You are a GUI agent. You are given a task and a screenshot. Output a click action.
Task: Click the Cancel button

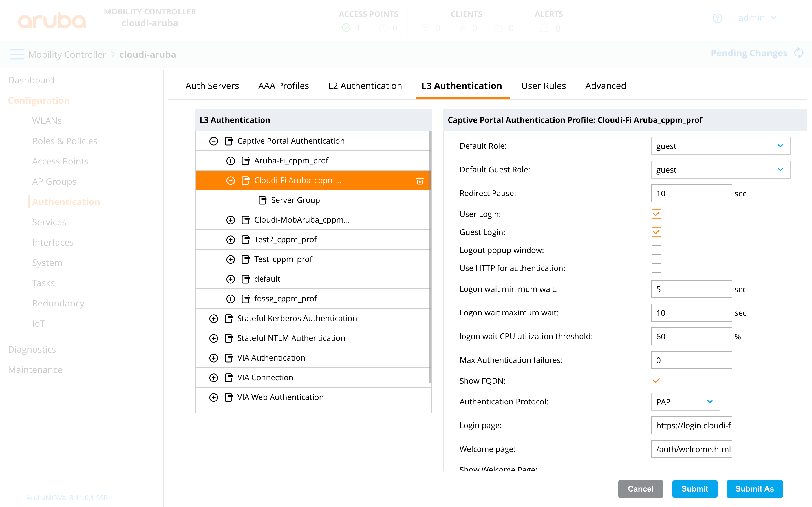640,489
